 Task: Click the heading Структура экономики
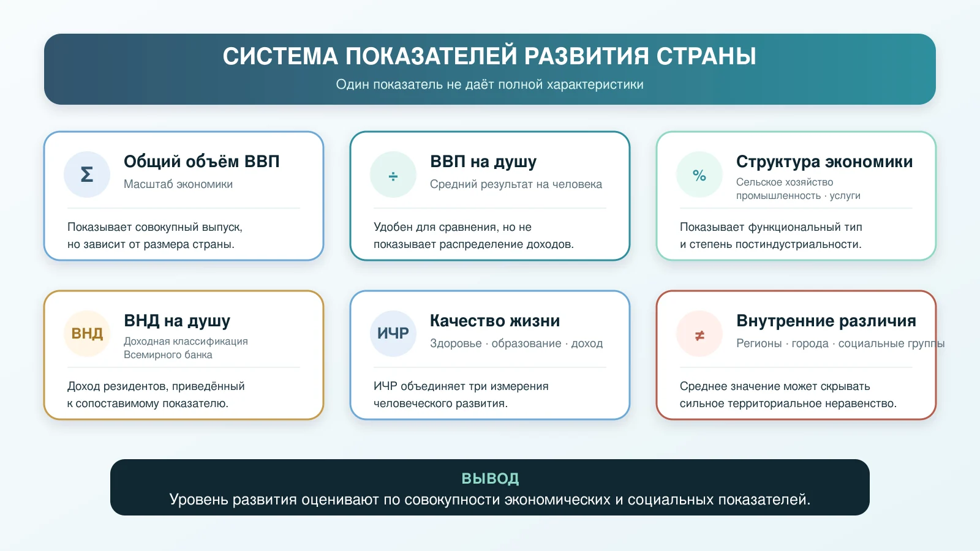click(x=824, y=162)
